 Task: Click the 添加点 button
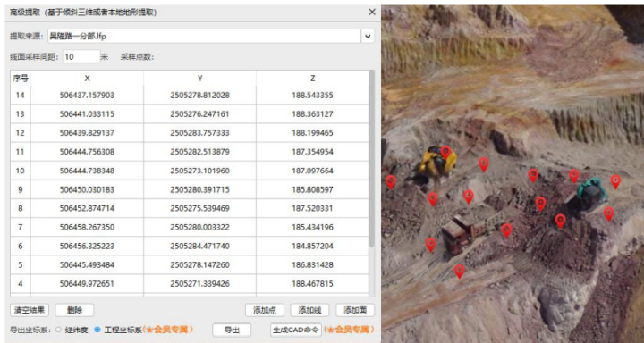[265, 310]
